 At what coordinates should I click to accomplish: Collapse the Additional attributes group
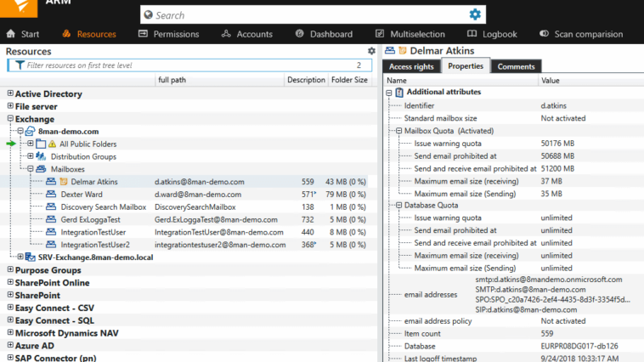coord(389,92)
